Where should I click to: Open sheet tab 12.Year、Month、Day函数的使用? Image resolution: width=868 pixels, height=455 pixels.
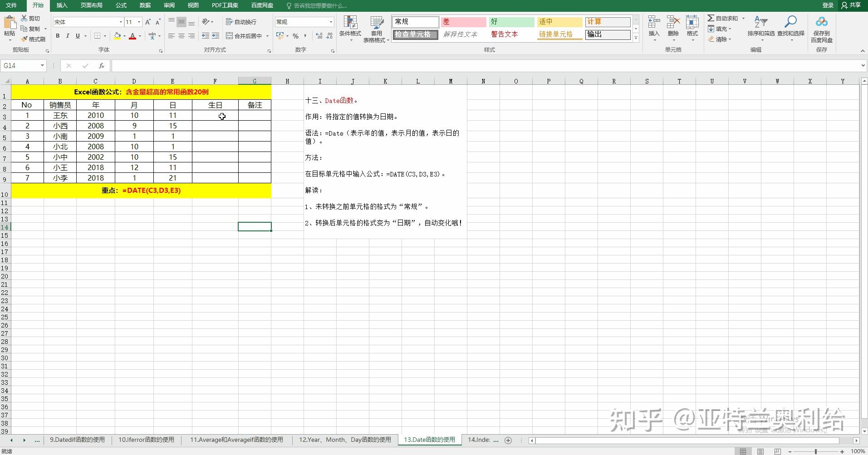(x=345, y=440)
